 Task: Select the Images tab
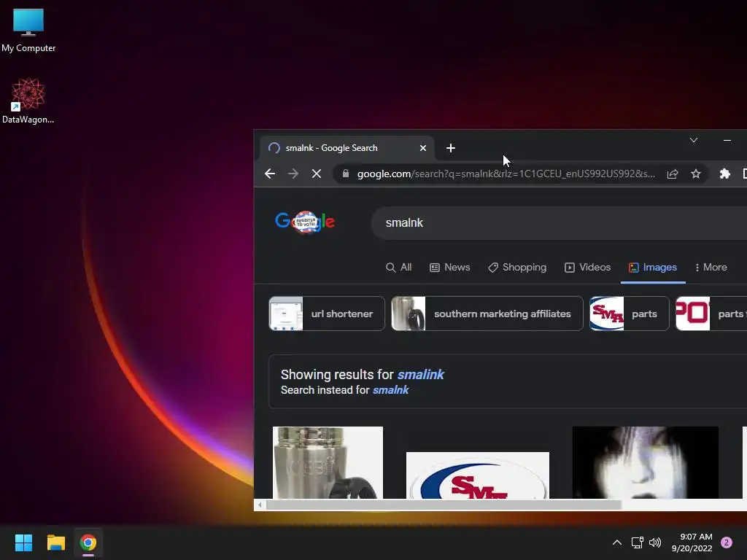tap(653, 267)
